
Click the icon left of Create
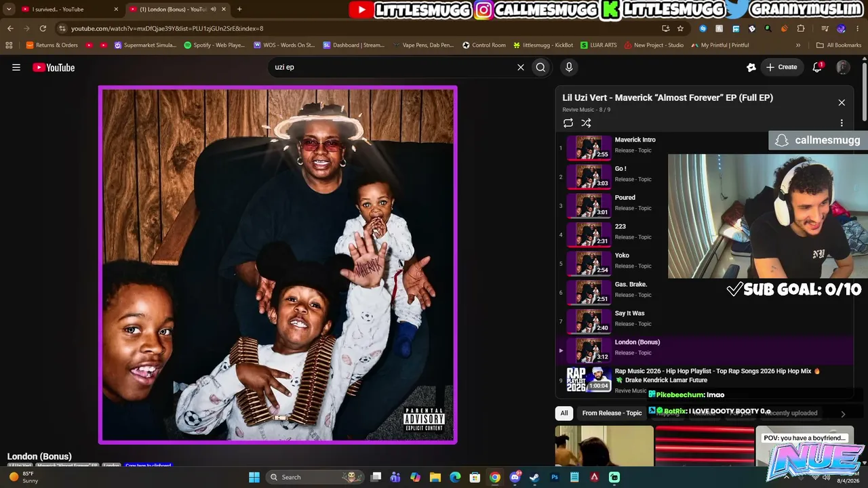point(751,67)
